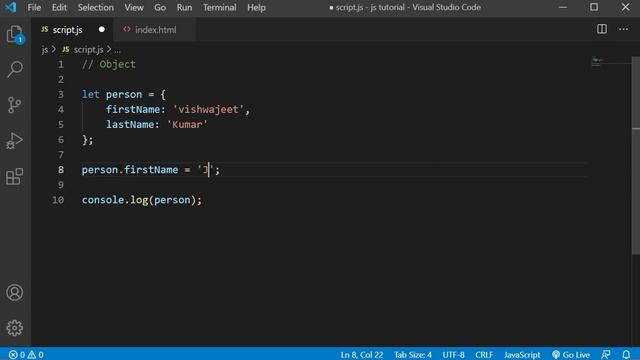Open the Go menu
This screenshot has width=640, height=360.
pyautogui.click(x=160, y=7)
